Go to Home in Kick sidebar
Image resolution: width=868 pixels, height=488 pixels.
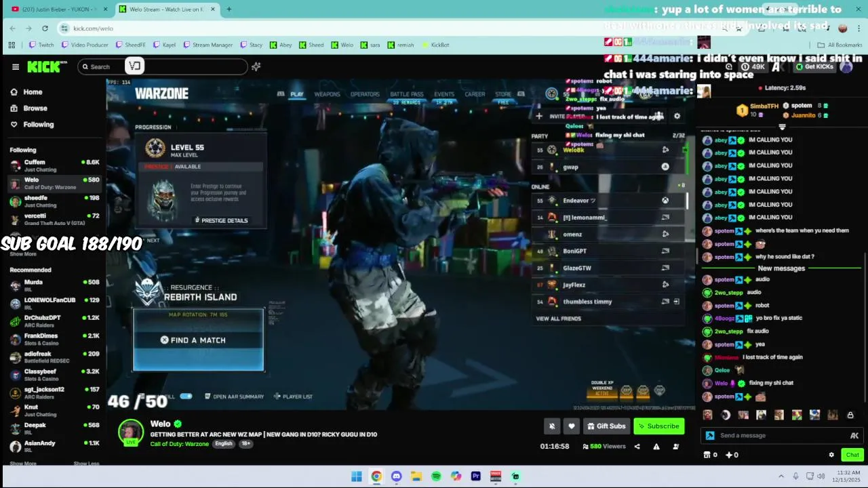tap(26, 92)
